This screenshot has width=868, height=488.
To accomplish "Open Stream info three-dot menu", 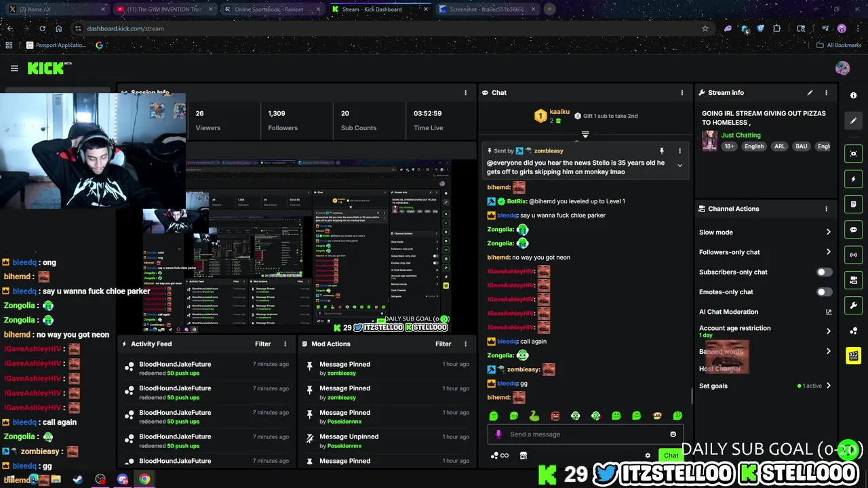I will (x=826, y=93).
